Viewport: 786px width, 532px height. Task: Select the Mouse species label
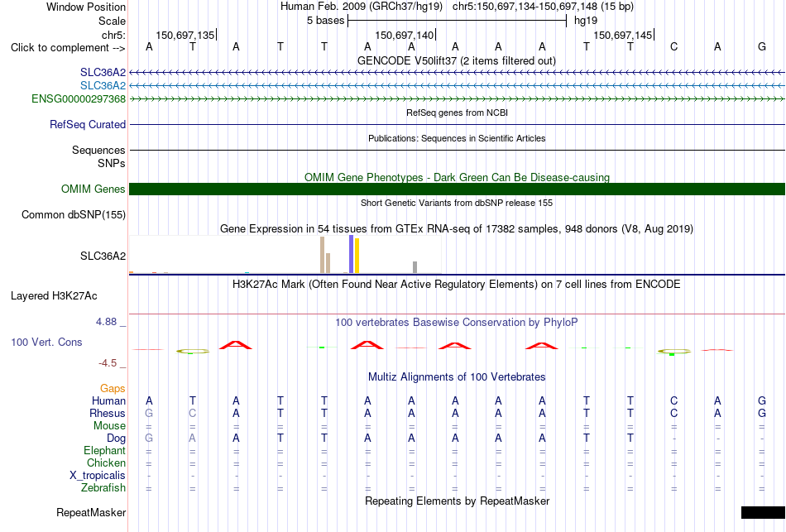tap(109, 426)
